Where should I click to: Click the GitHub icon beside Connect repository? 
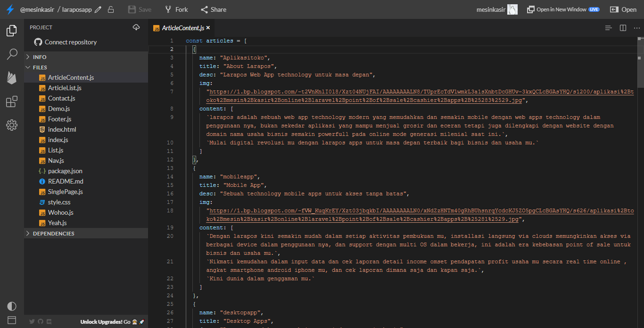[x=38, y=42]
